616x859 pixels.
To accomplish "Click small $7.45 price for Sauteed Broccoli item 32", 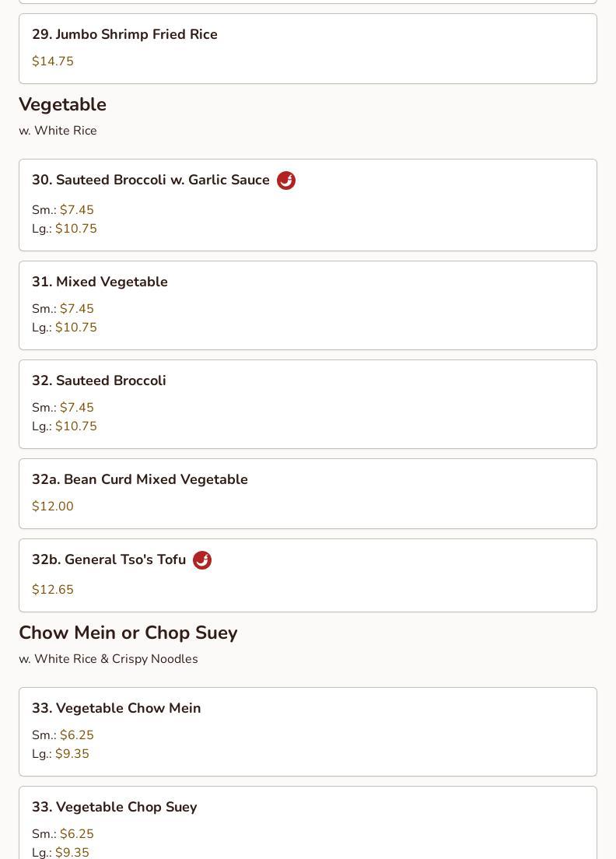I will click(x=77, y=408).
